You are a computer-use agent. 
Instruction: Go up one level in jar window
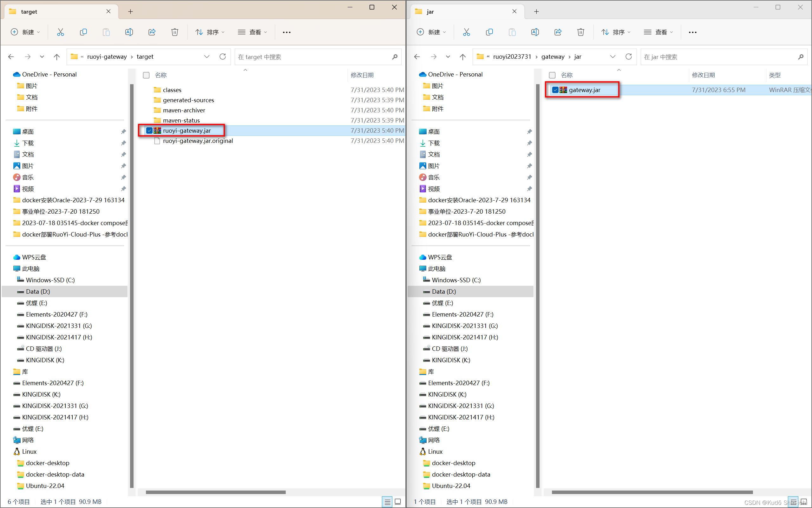(x=463, y=57)
